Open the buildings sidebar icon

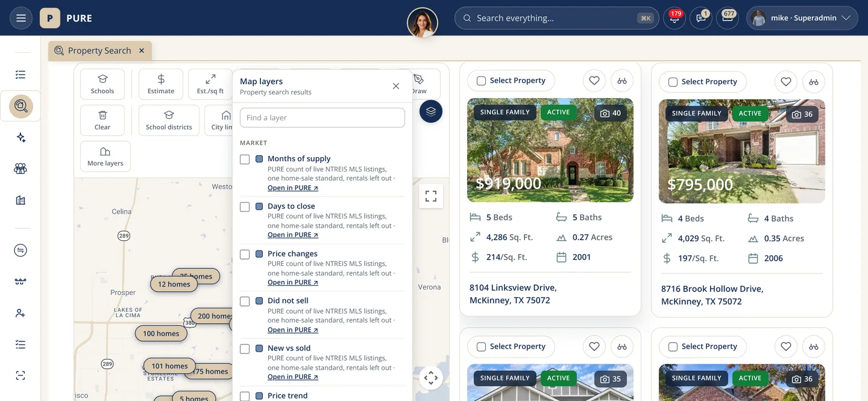20,200
